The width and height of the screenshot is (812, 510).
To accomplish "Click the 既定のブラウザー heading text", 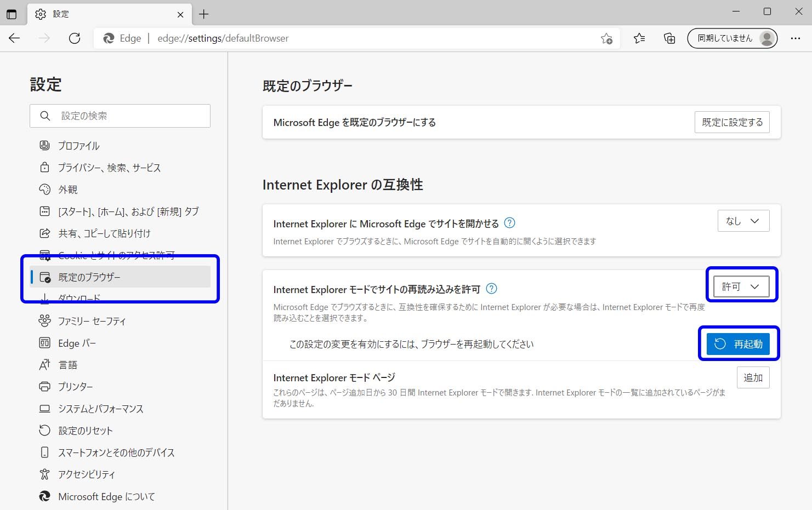I will point(308,86).
